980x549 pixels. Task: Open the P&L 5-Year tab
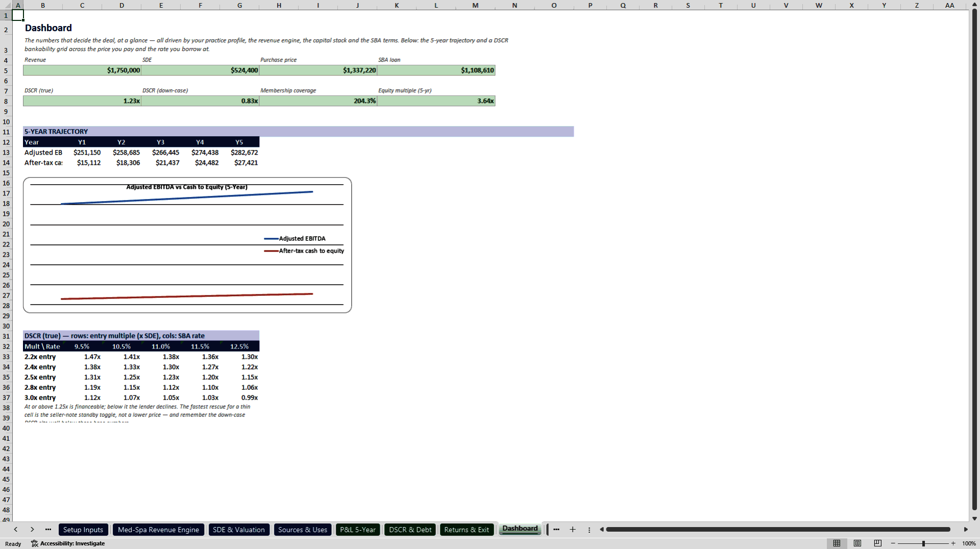358,530
